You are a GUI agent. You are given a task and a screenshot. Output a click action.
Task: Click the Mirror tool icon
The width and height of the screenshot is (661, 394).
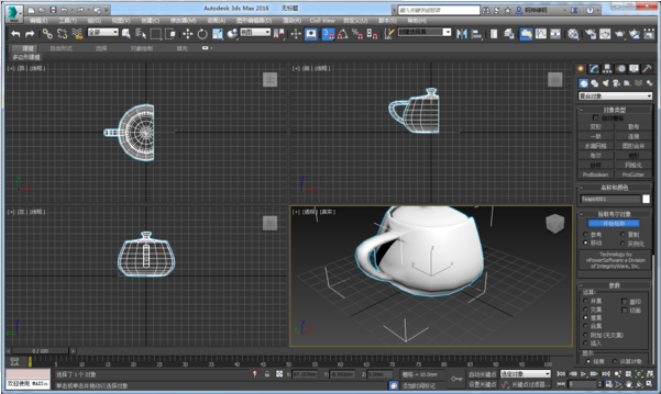click(462, 34)
